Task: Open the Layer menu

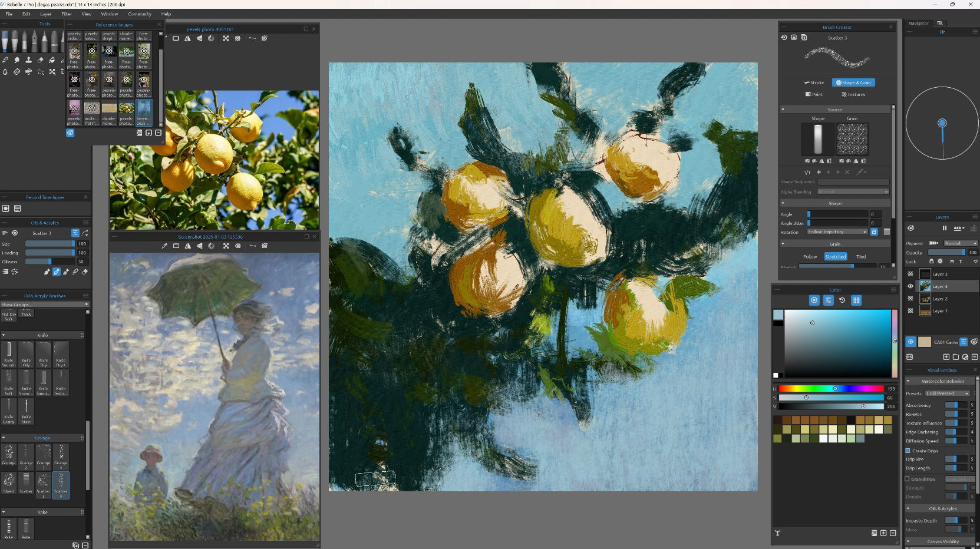Action: (x=45, y=14)
